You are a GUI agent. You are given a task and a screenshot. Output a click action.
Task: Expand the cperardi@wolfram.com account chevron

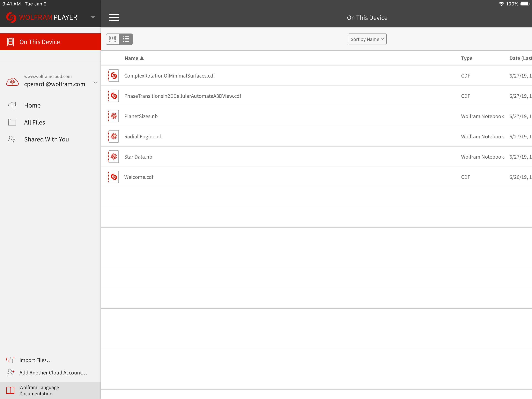click(x=95, y=83)
